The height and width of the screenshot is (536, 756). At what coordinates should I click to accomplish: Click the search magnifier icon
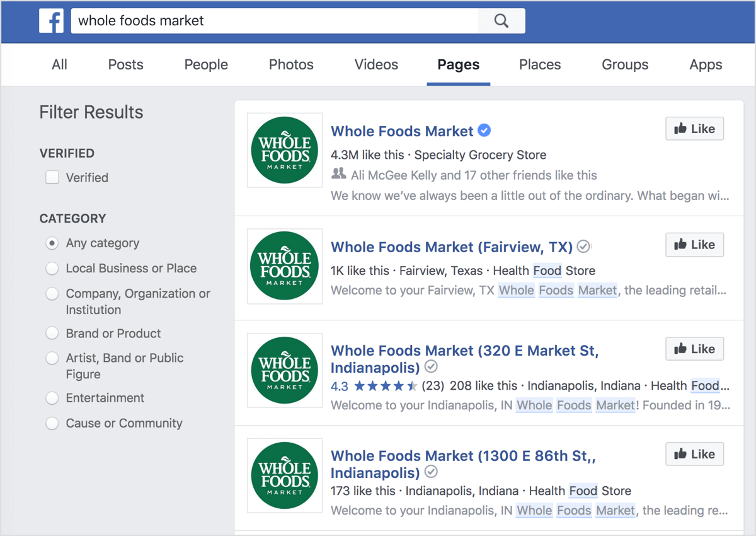[501, 21]
